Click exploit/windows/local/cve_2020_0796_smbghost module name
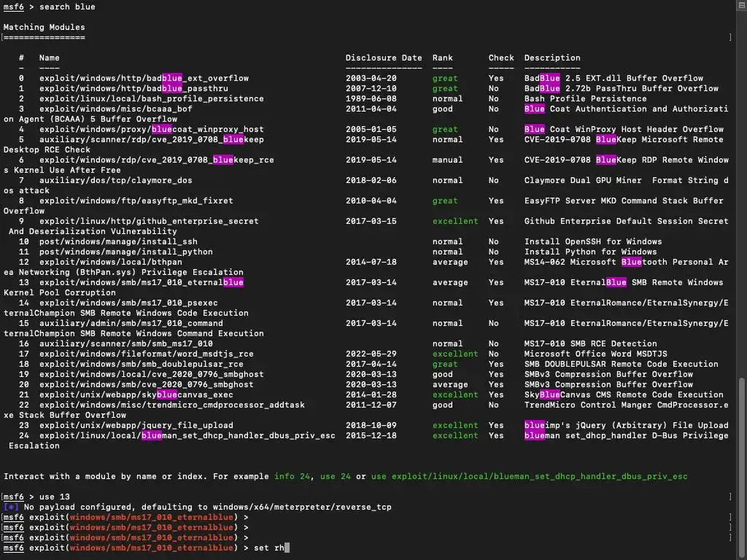This screenshot has width=747, height=560. point(152,375)
